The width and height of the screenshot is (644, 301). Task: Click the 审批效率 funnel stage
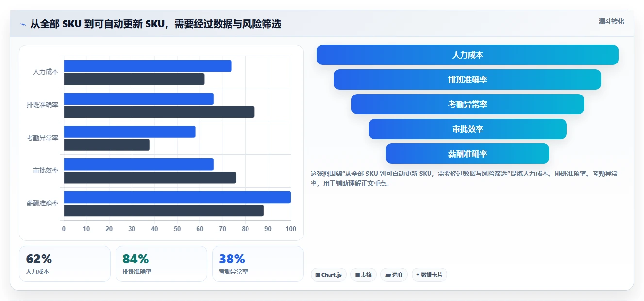468,129
